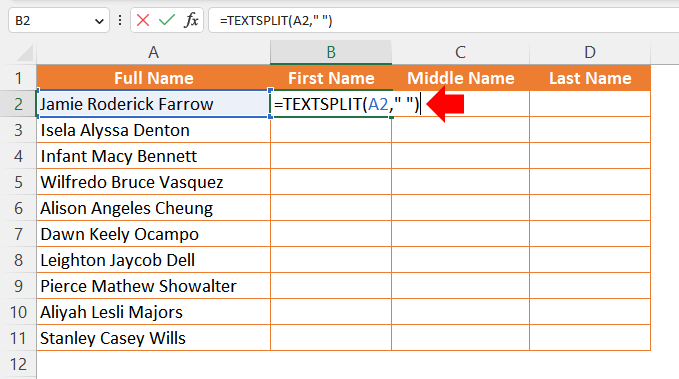Cancel the formula entry with the red X
Screen dimensions: 679x379
click(143, 20)
